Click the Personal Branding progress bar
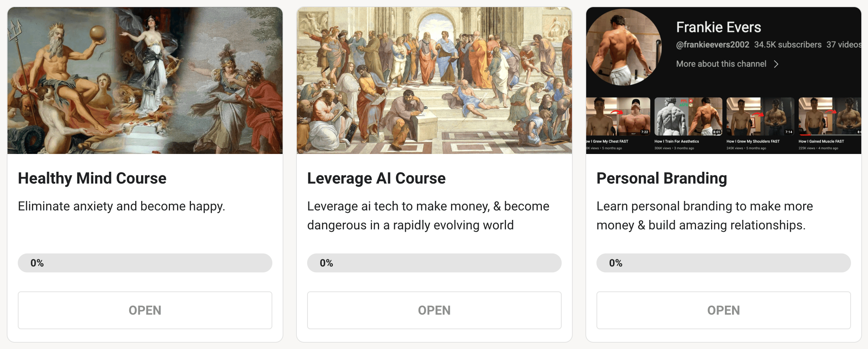The width and height of the screenshot is (868, 349). click(723, 263)
